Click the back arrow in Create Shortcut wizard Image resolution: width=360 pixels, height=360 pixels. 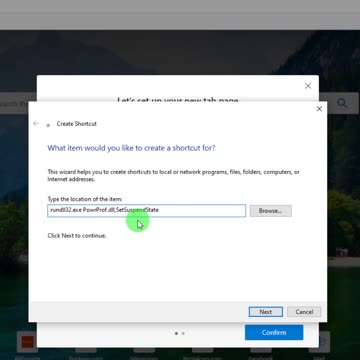[36, 124]
